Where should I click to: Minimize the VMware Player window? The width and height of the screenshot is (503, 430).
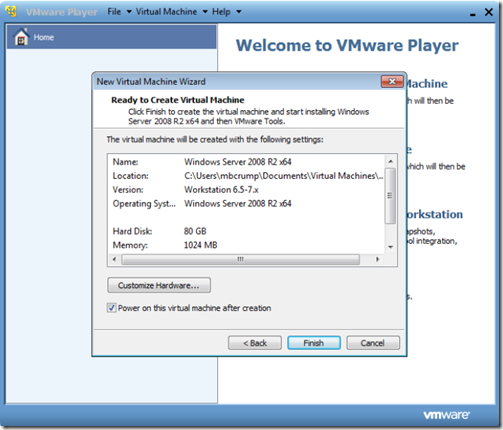tap(473, 14)
